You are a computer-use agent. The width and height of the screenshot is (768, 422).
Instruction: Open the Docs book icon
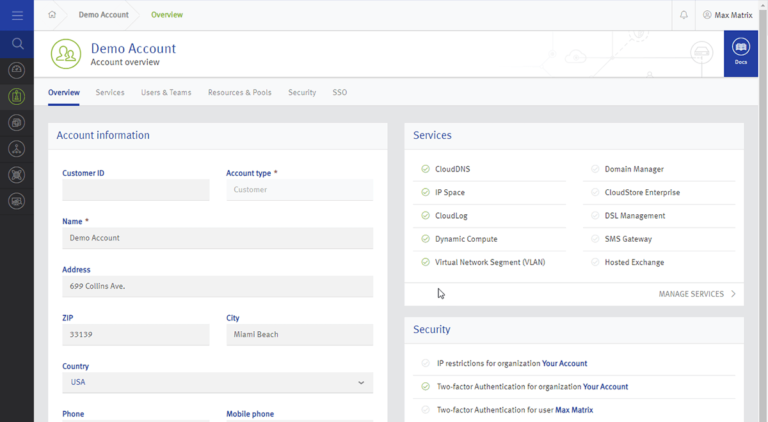click(741, 52)
